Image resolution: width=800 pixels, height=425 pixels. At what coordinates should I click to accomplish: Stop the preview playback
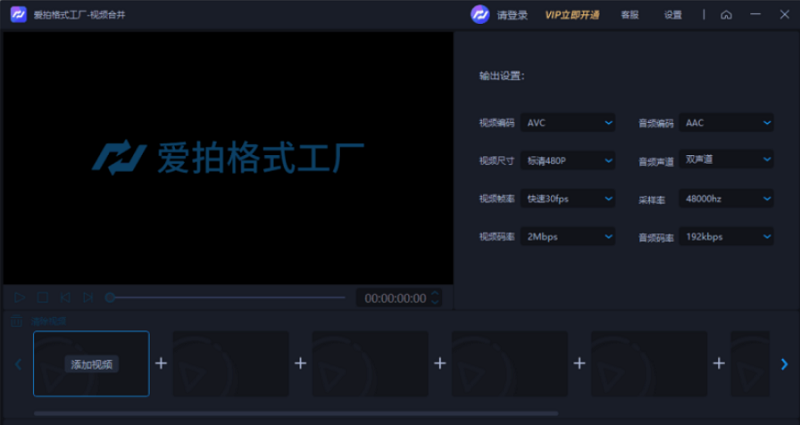click(x=42, y=297)
